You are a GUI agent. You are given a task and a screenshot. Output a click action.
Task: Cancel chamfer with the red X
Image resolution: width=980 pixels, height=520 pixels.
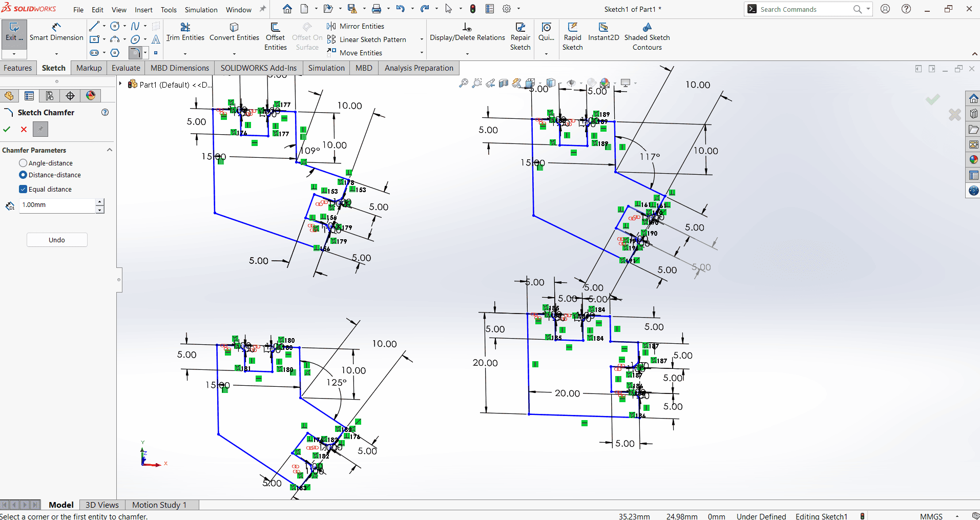point(24,130)
